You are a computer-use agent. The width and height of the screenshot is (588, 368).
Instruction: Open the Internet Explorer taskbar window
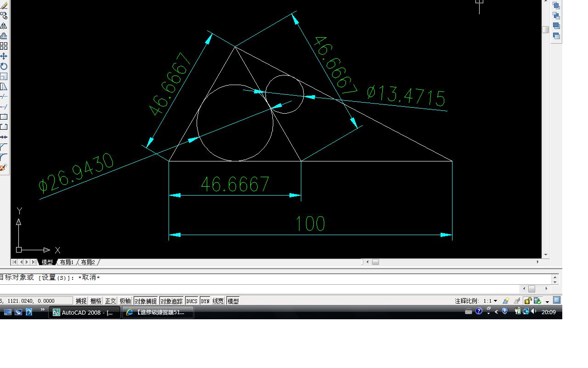tap(158, 312)
